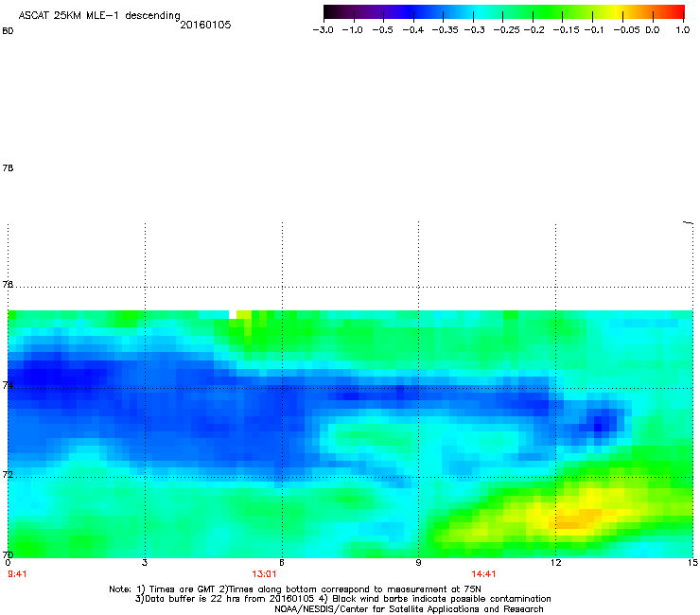The height and width of the screenshot is (615, 700).
Task: Click the 14:41 red time label
Action: pyautogui.click(x=483, y=574)
